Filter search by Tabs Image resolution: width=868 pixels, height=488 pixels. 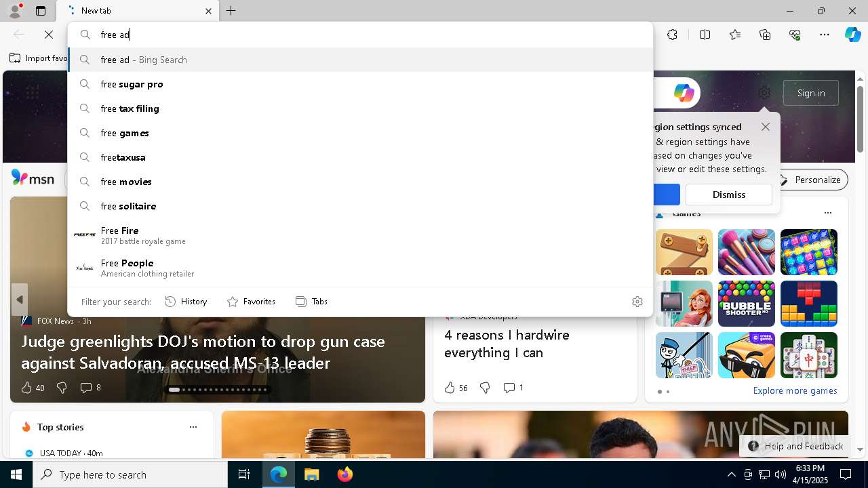tap(311, 302)
